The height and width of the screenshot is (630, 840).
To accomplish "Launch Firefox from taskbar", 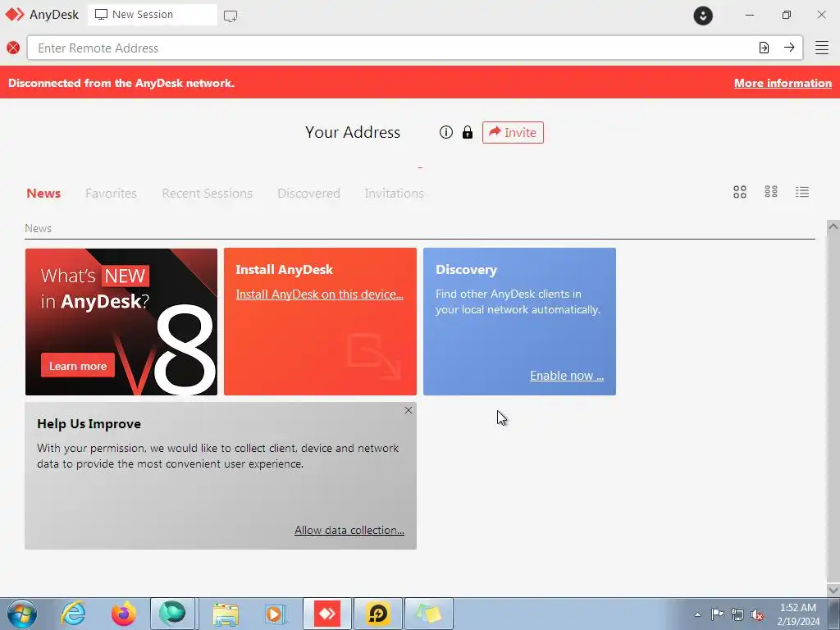I will tap(124, 614).
